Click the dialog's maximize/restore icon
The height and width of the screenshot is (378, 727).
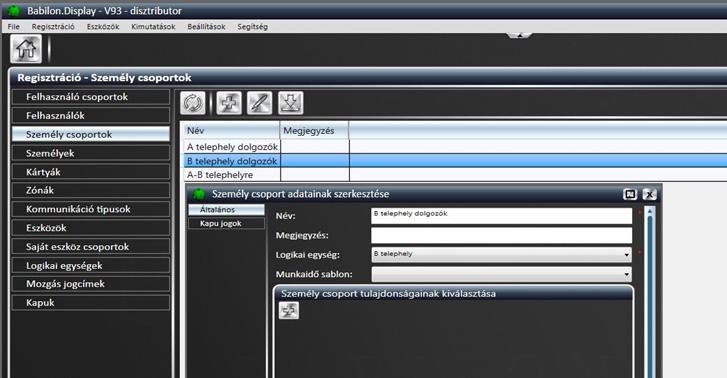[630, 194]
